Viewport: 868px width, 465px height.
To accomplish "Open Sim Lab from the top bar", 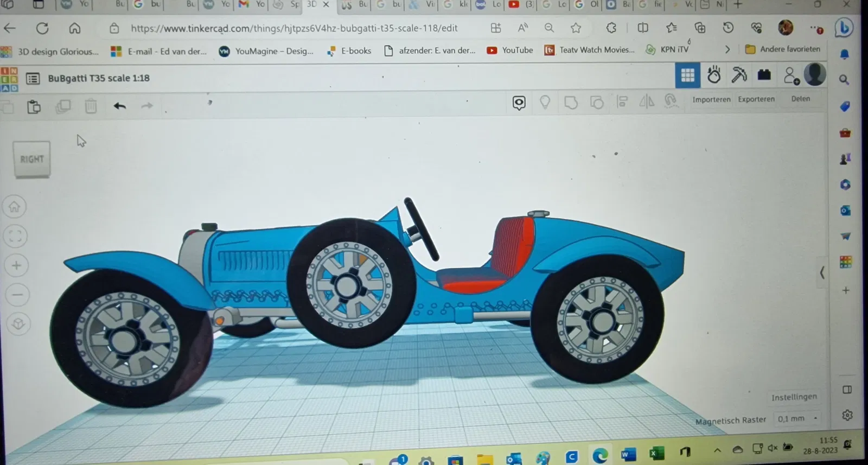I will tap(714, 75).
